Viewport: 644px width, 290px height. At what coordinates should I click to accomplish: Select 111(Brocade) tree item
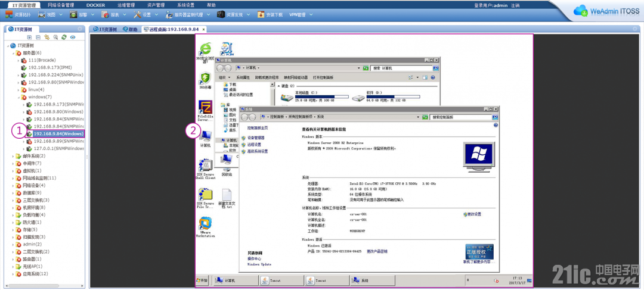(x=42, y=60)
